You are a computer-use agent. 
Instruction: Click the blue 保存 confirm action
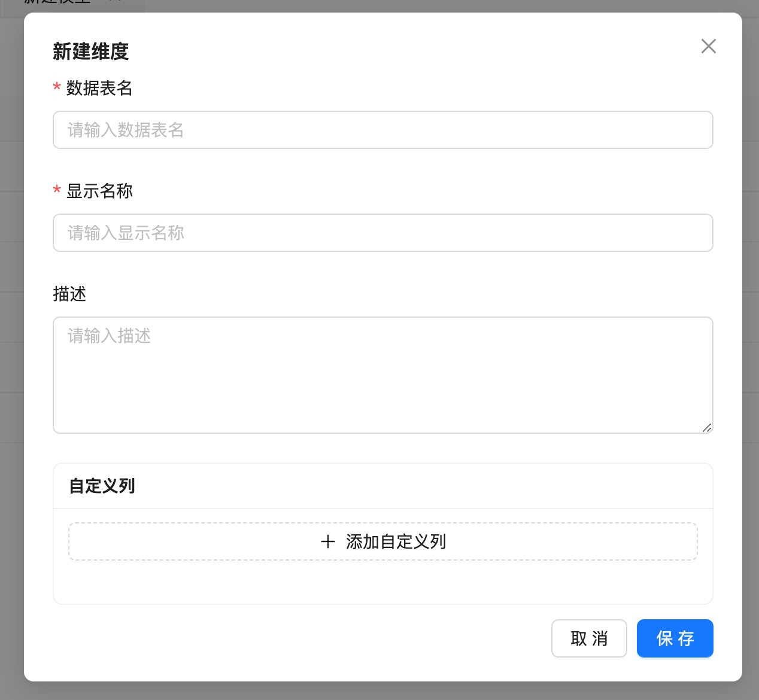[x=675, y=638]
